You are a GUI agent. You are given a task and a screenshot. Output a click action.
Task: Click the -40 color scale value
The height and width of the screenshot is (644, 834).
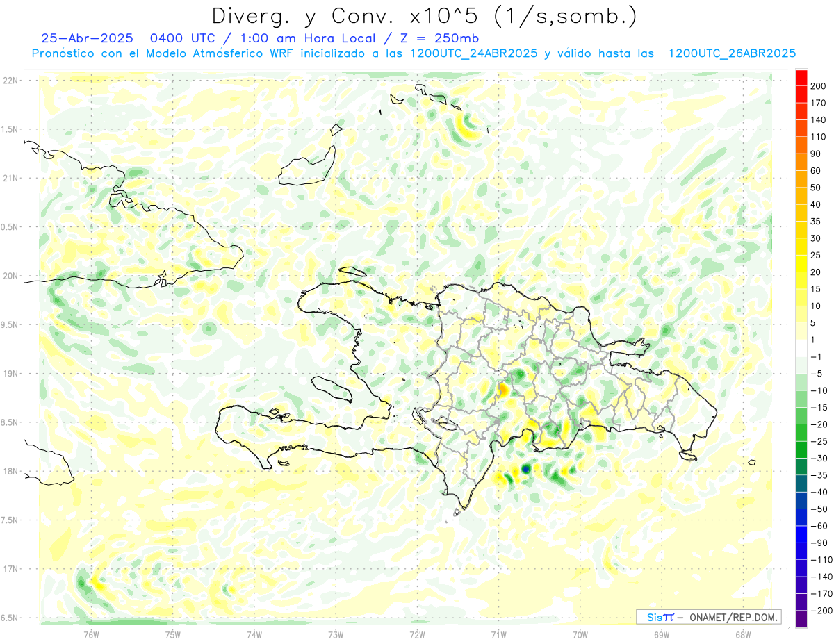tap(818, 492)
